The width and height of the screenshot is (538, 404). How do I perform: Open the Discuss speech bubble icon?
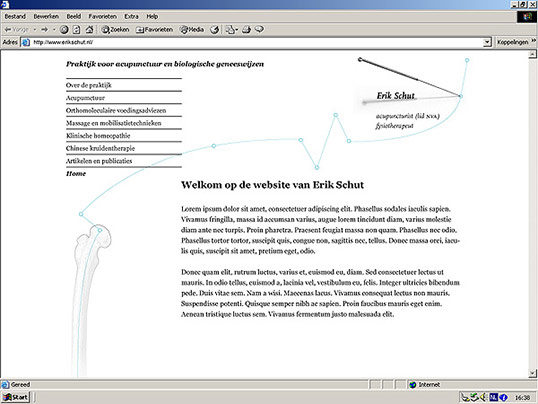(259, 30)
